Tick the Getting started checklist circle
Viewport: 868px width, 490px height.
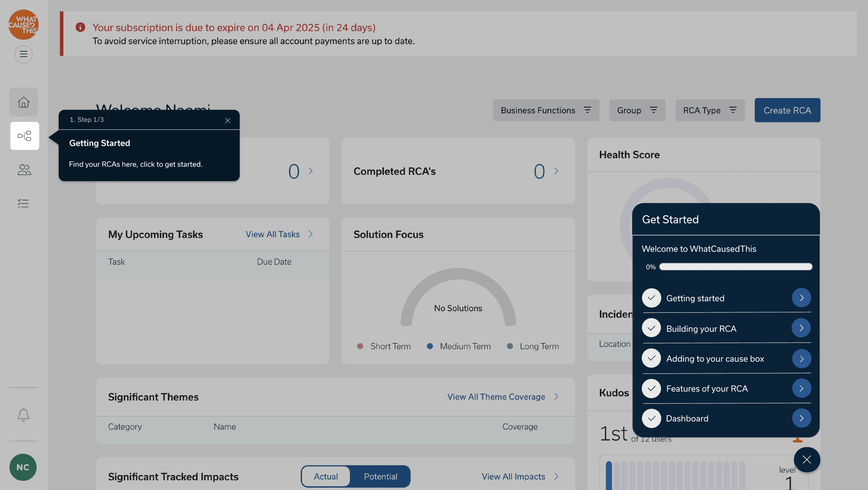coord(651,298)
